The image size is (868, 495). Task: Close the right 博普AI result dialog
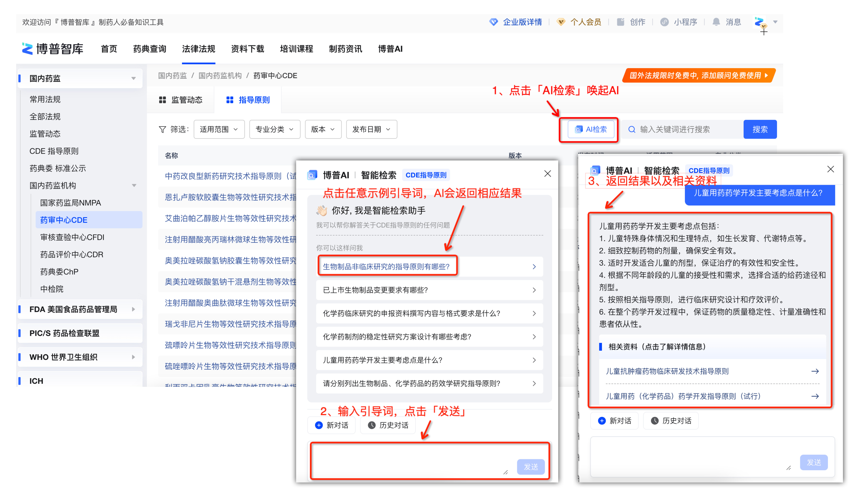830,169
